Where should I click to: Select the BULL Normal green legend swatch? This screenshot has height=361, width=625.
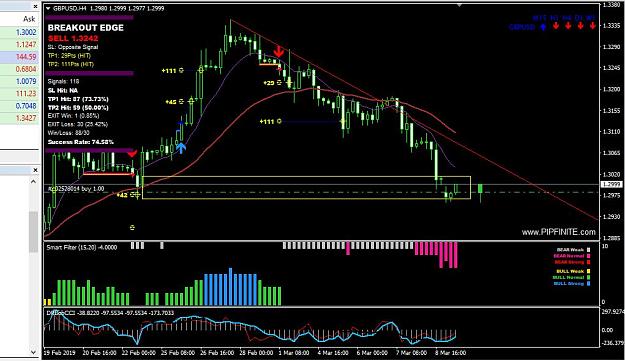588,277
